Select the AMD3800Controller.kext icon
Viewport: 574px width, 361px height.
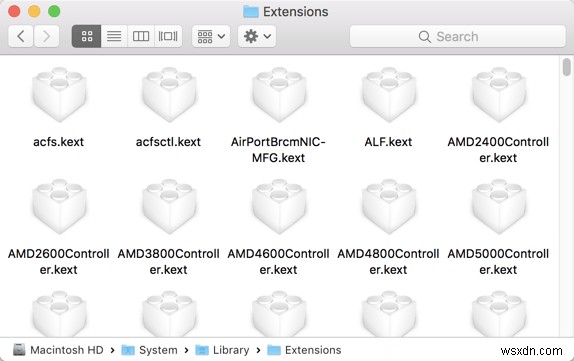point(169,206)
